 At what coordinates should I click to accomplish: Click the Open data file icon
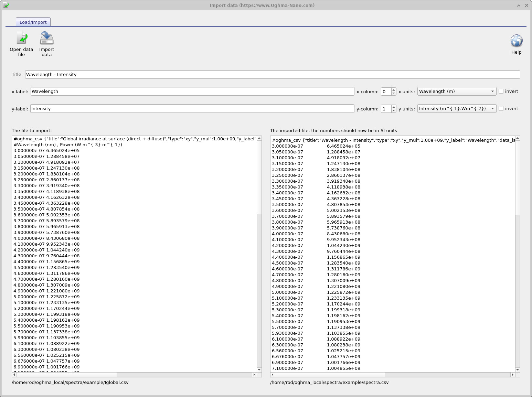(21, 38)
